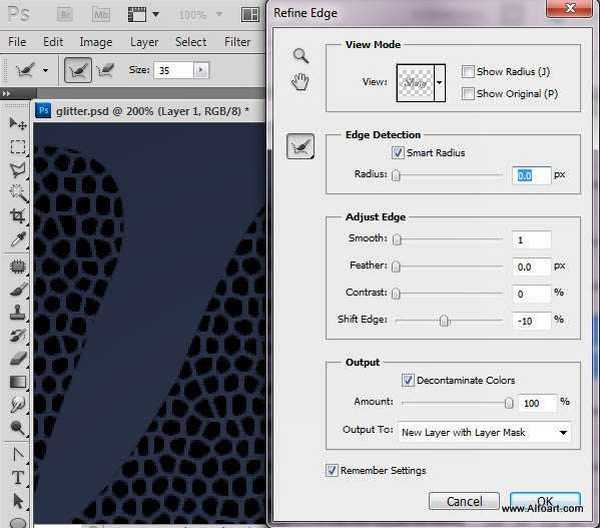Enable the Show Radius (J) checkbox
Screen dimensions: 600x528
(468, 72)
